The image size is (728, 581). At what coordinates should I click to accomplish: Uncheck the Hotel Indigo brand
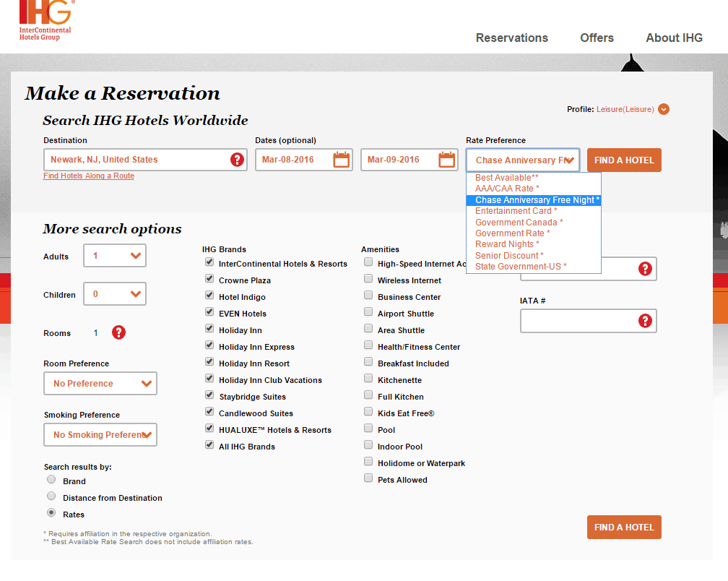210,296
